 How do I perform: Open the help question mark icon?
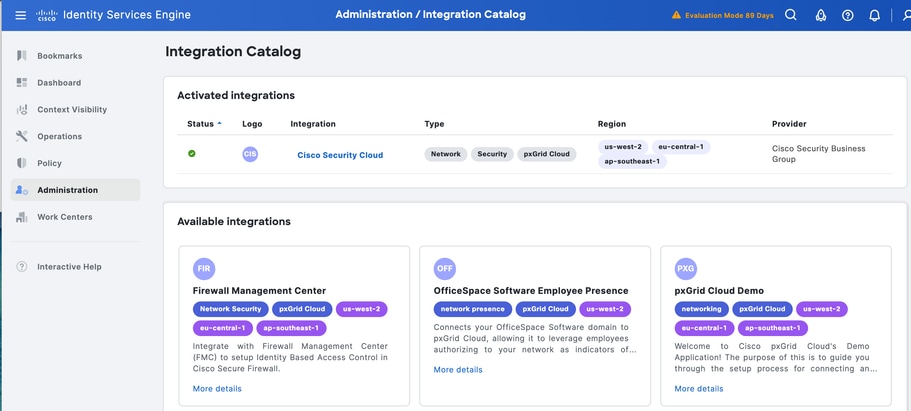tap(848, 16)
